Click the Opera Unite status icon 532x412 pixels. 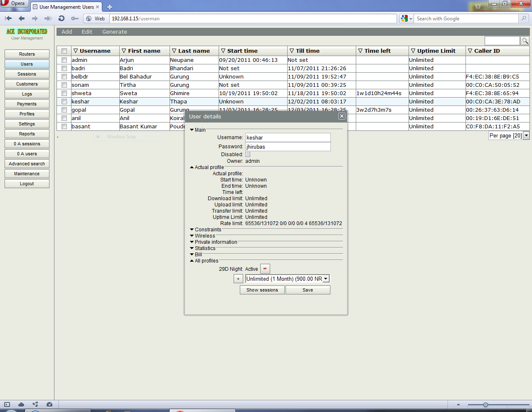(x=35, y=405)
